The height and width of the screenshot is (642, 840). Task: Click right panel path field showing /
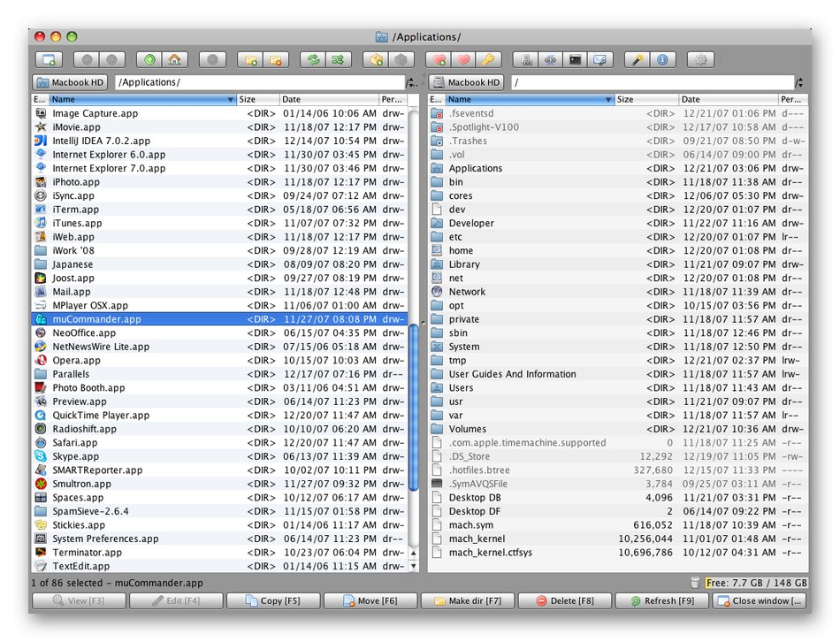coord(653,82)
